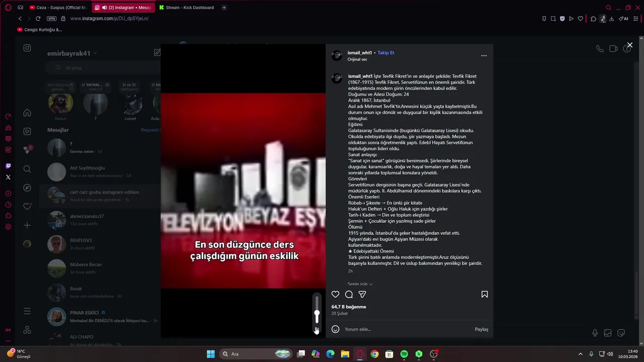Show hidden system tray icons chevron
This screenshot has width=644, height=362.
click(580, 354)
